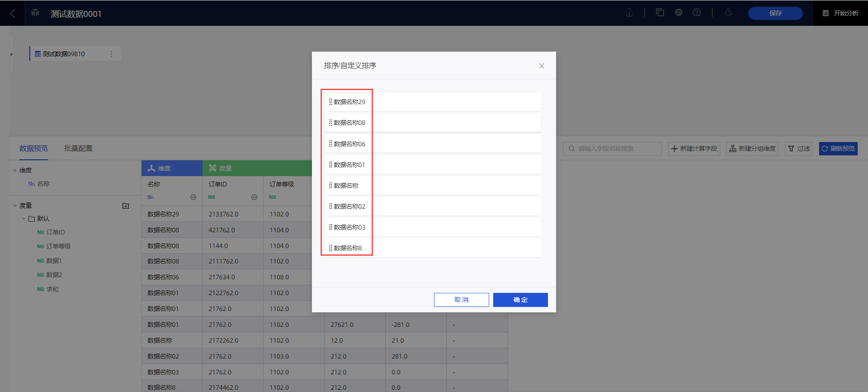The height and width of the screenshot is (392, 868).
Task: Collapse the 默认 folder
Action: (x=24, y=219)
